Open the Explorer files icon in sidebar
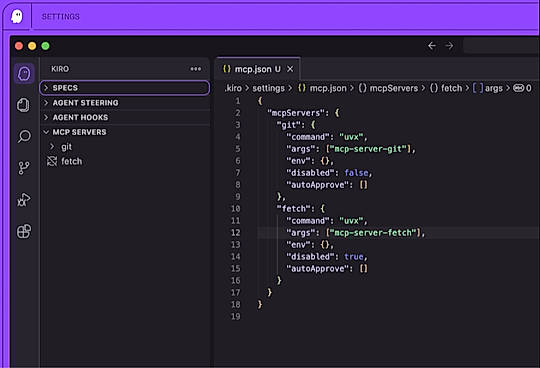 pos(24,105)
